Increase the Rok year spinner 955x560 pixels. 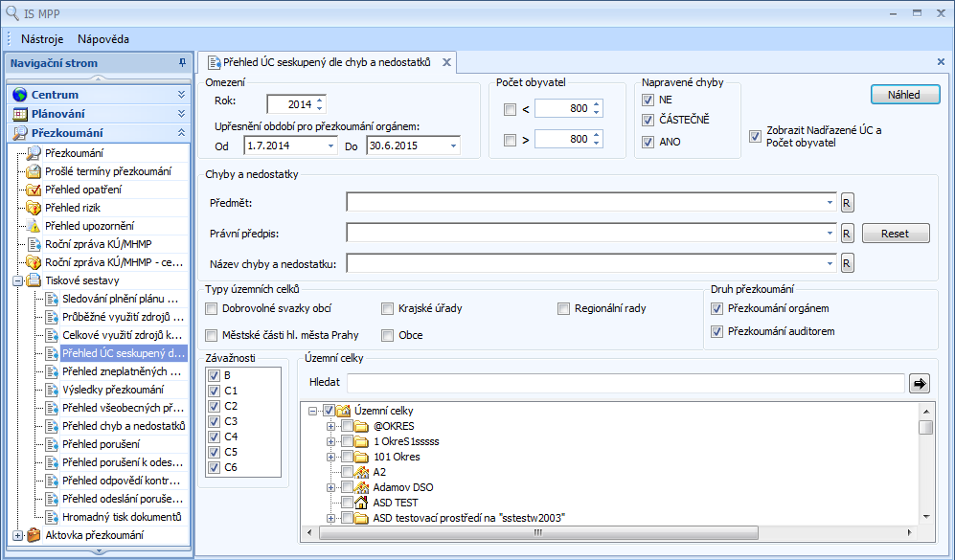(x=320, y=100)
